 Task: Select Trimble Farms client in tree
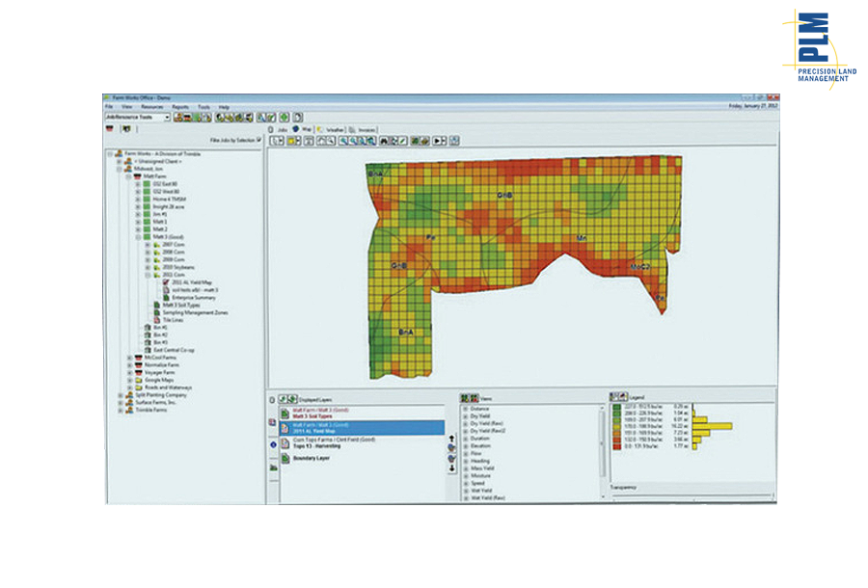(150, 411)
